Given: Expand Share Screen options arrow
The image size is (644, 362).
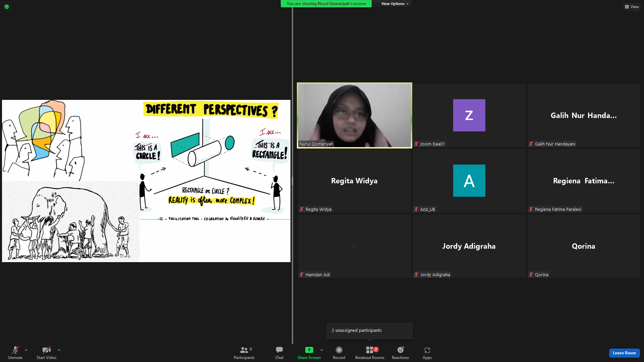Looking at the screenshot, I should [x=322, y=350].
